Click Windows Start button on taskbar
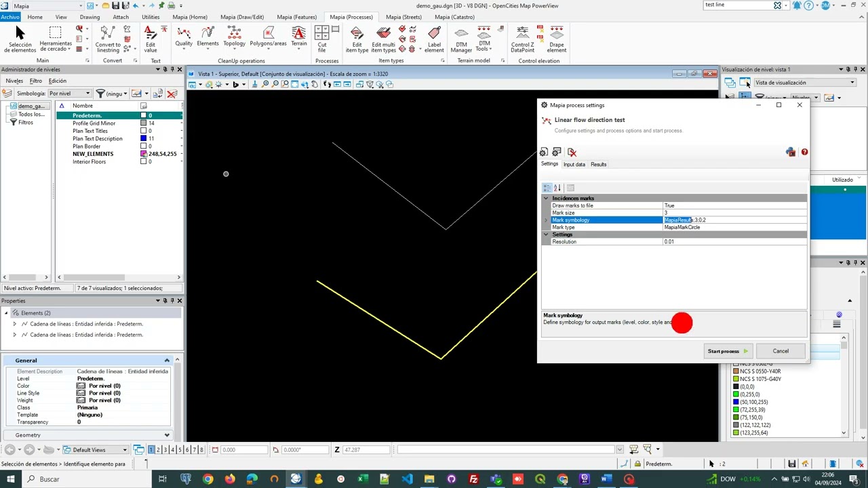The image size is (868, 488). (10, 479)
